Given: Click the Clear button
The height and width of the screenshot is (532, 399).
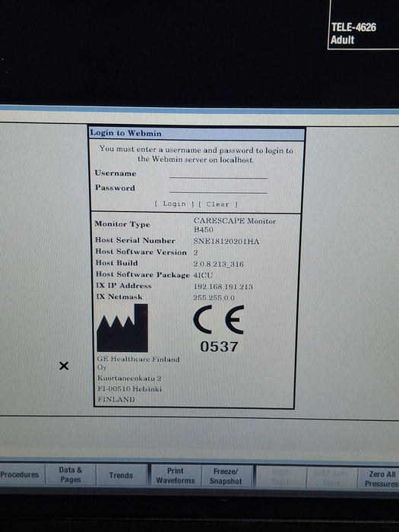Looking at the screenshot, I should [218, 204].
